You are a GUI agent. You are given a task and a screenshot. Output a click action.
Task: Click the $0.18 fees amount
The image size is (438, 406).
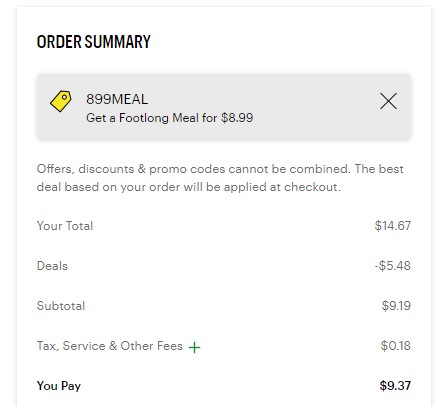click(x=396, y=346)
